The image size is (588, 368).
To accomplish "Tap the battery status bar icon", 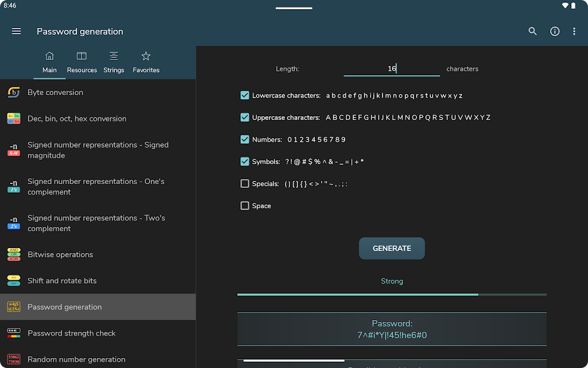I will point(573,6).
